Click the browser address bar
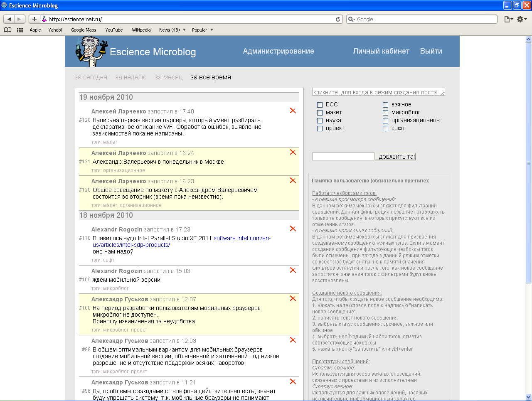The width and height of the screenshot is (532, 401). click(191, 19)
